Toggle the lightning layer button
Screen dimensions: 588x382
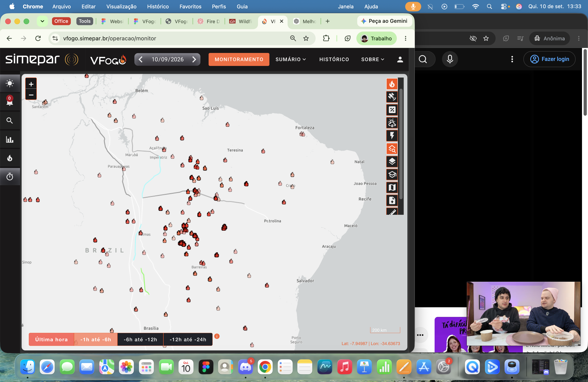[392, 135]
